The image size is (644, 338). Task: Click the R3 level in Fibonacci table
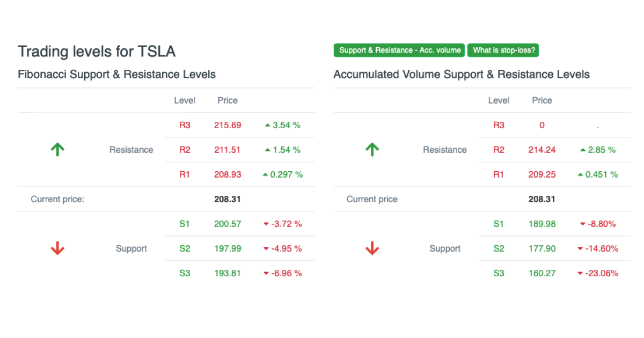click(x=185, y=125)
